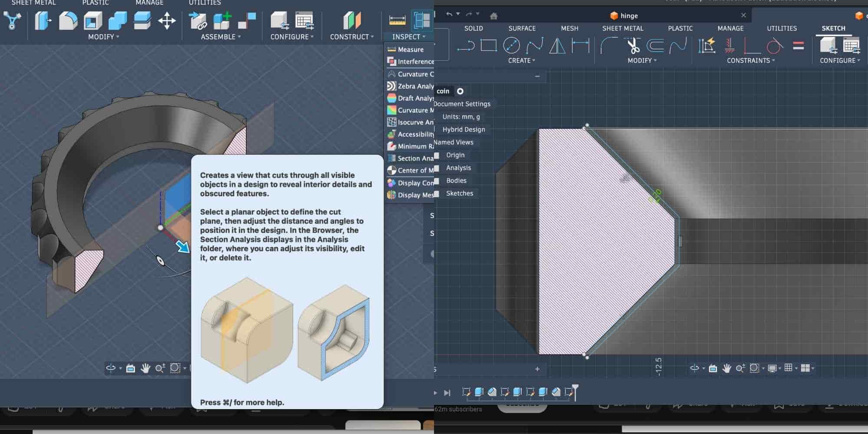Expand comments panel with plus button
This screenshot has width=868, height=434.
point(537,369)
